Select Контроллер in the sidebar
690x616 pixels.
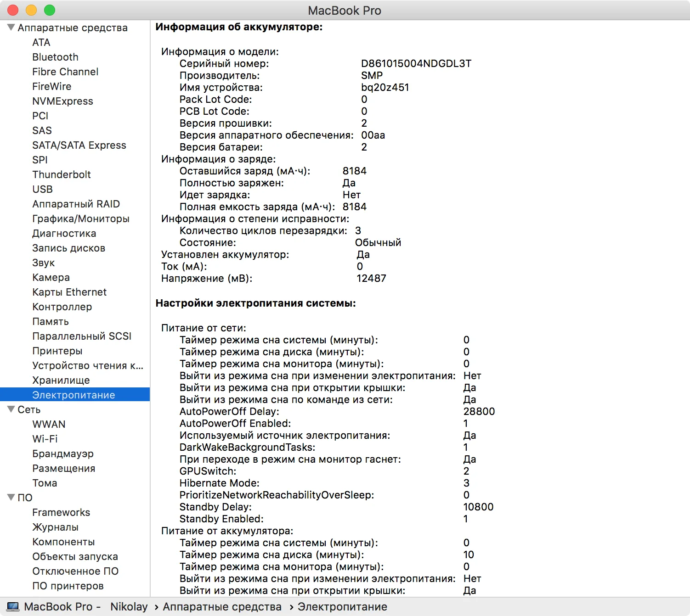click(62, 307)
